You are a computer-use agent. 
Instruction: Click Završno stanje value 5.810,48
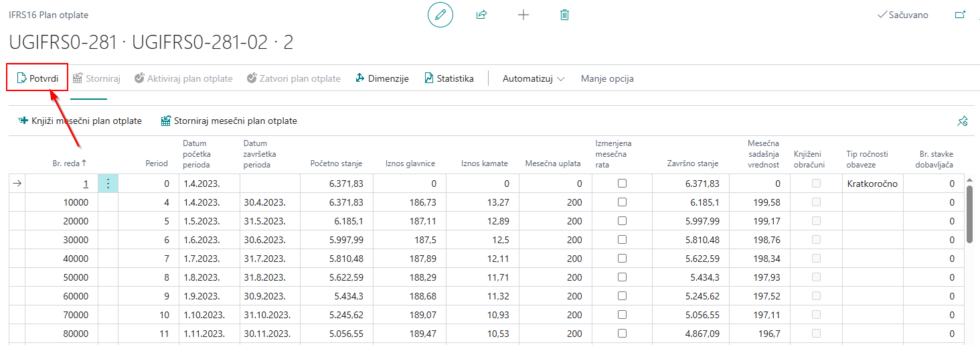tap(700, 240)
